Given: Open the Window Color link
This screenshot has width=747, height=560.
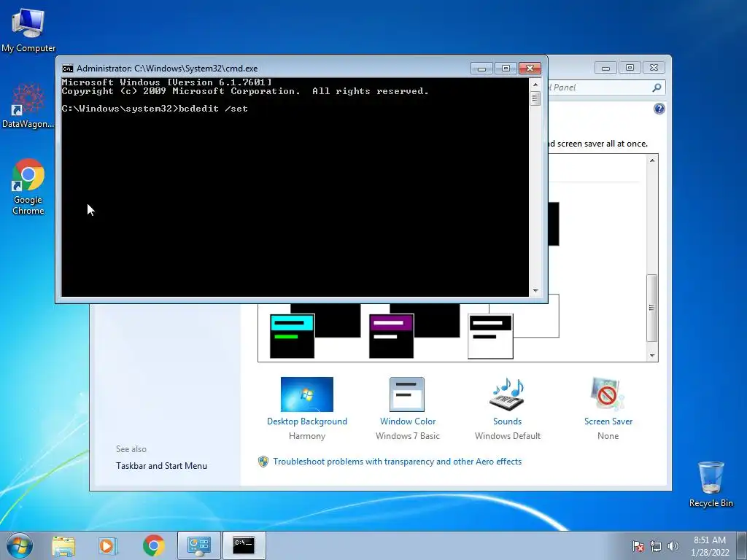Looking at the screenshot, I should coord(408,421).
